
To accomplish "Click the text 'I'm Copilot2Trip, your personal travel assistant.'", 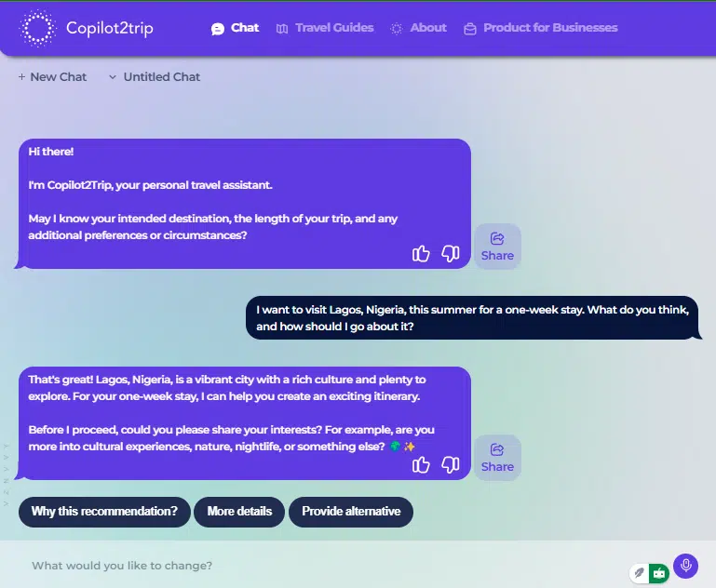I will pos(150,185).
